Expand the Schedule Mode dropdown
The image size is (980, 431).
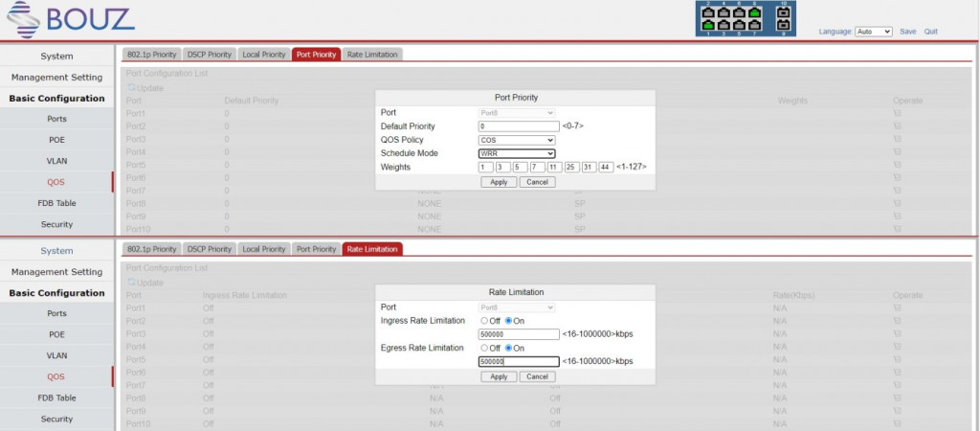(517, 153)
